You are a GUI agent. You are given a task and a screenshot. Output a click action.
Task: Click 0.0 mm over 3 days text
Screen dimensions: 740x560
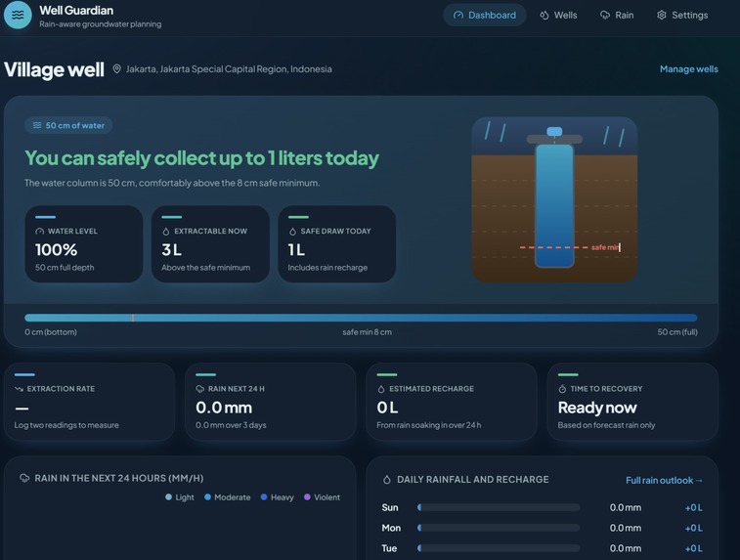click(231, 425)
